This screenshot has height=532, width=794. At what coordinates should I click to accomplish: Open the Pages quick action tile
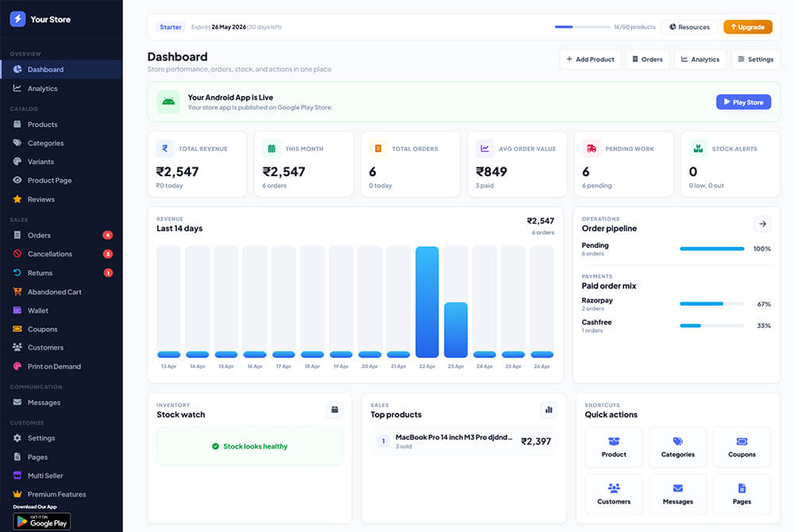click(x=742, y=494)
